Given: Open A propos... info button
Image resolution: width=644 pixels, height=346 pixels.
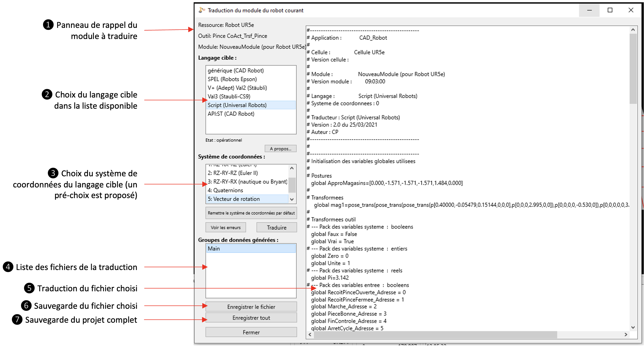Looking at the screenshot, I should [280, 149].
